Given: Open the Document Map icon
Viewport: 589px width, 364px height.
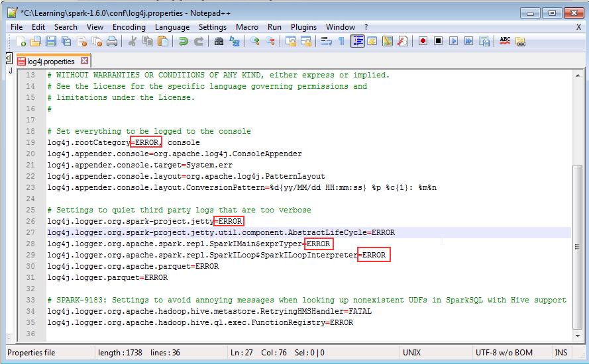Looking at the screenshot, I should point(388,41).
